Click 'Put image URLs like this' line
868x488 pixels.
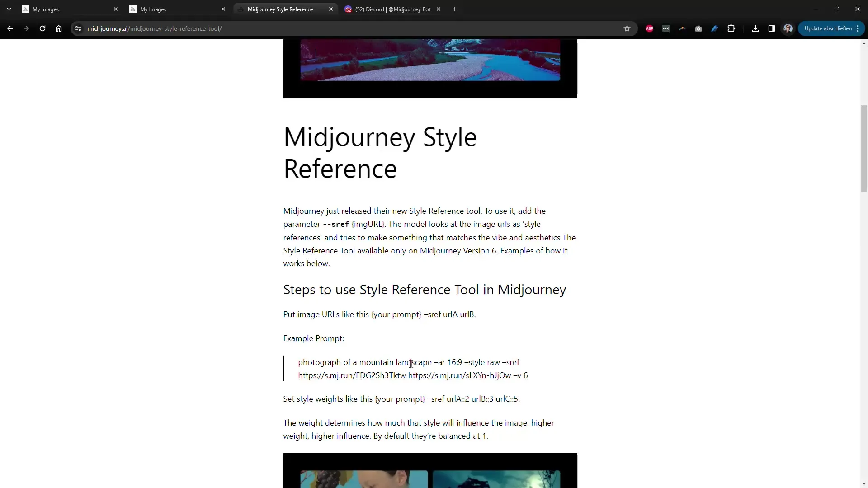379,314
